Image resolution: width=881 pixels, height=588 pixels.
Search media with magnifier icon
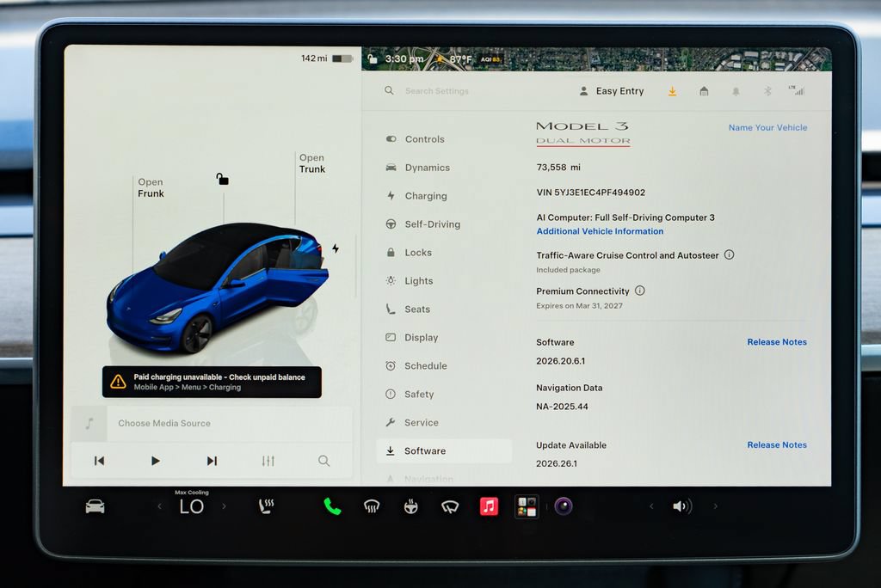point(323,461)
